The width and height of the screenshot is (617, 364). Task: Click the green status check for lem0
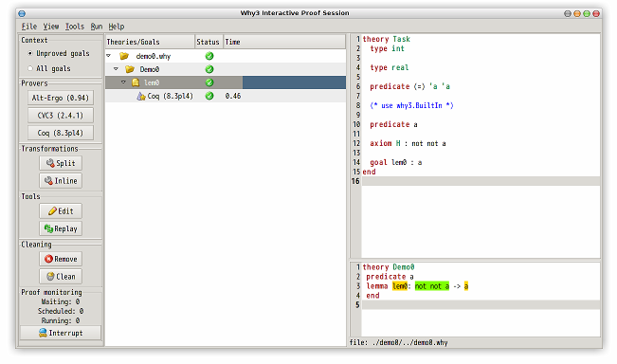[209, 82]
